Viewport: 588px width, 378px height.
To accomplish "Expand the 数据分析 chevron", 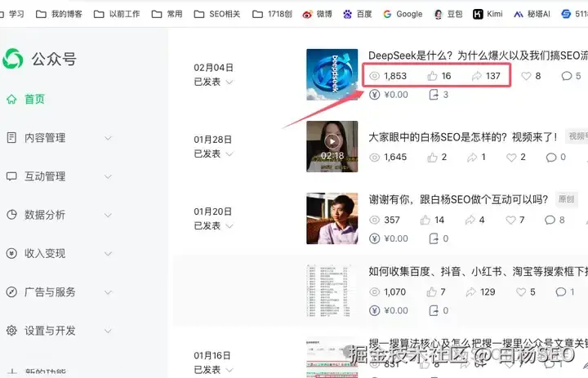I will pyautogui.click(x=108, y=216).
